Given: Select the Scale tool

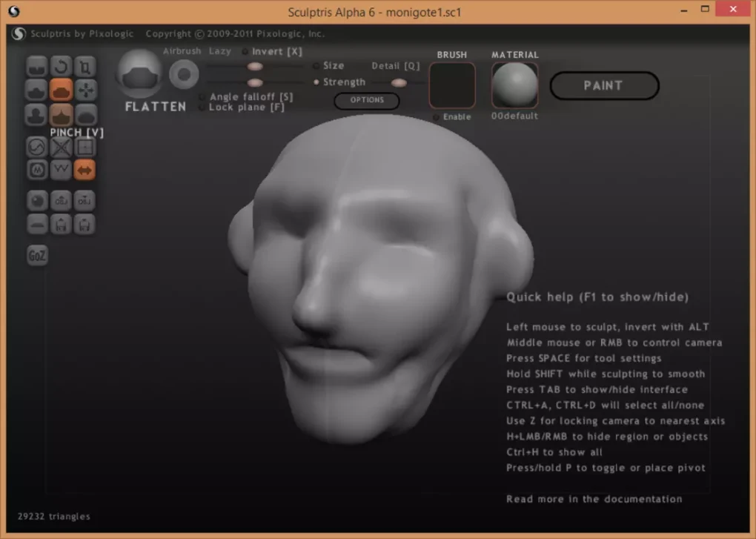Looking at the screenshot, I should 85,67.
